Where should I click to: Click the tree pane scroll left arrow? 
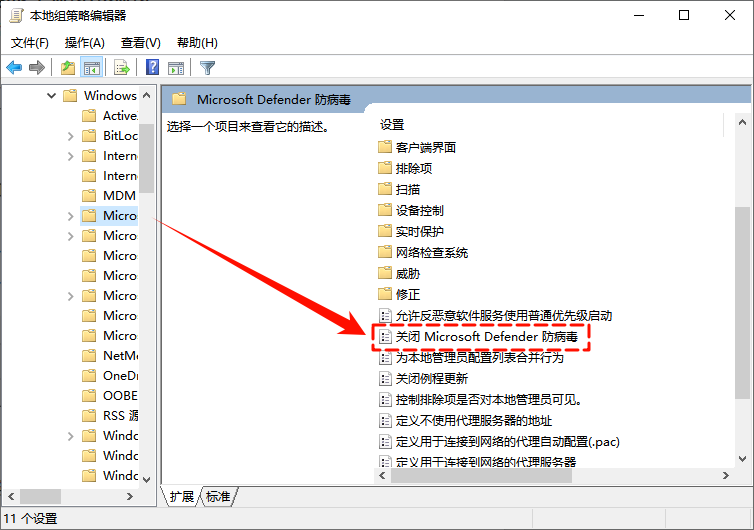[11, 496]
